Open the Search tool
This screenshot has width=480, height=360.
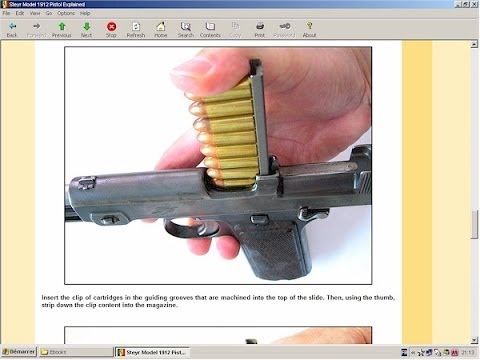click(185, 30)
